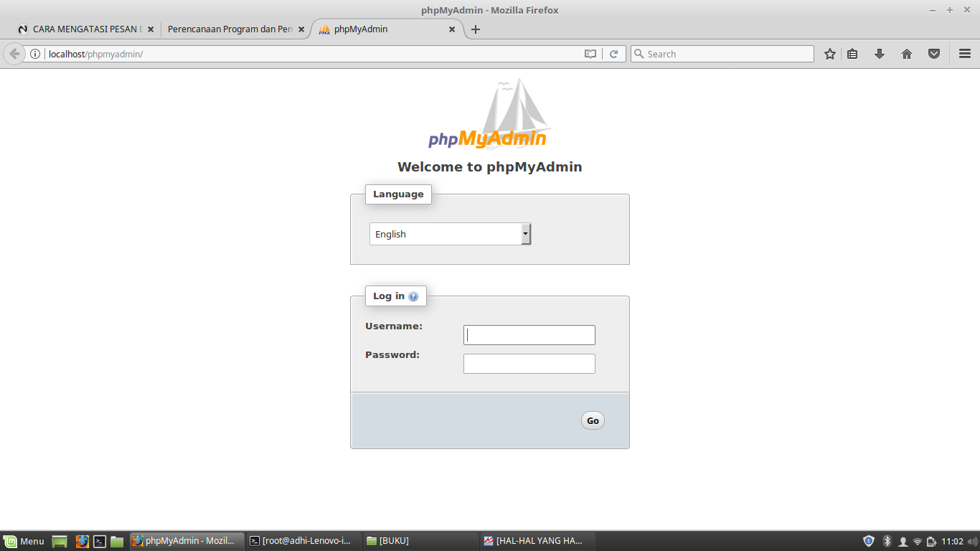Click the Go login button
Viewport: 980px width, 551px height.
[x=593, y=420]
